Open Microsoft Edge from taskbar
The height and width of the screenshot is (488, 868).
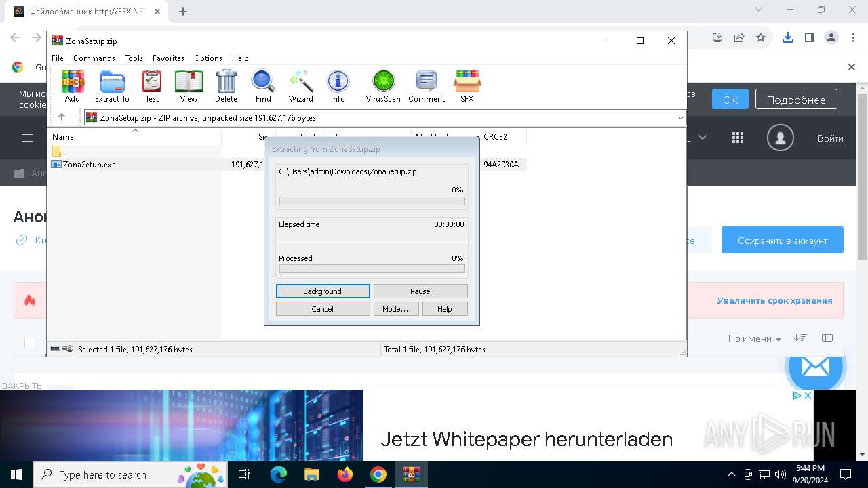[279, 474]
